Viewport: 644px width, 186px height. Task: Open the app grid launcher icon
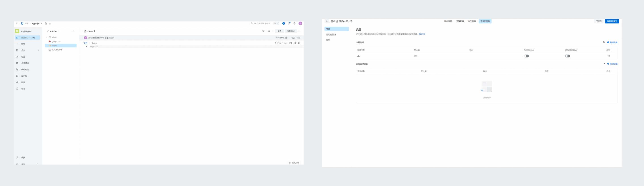pos(17,23)
